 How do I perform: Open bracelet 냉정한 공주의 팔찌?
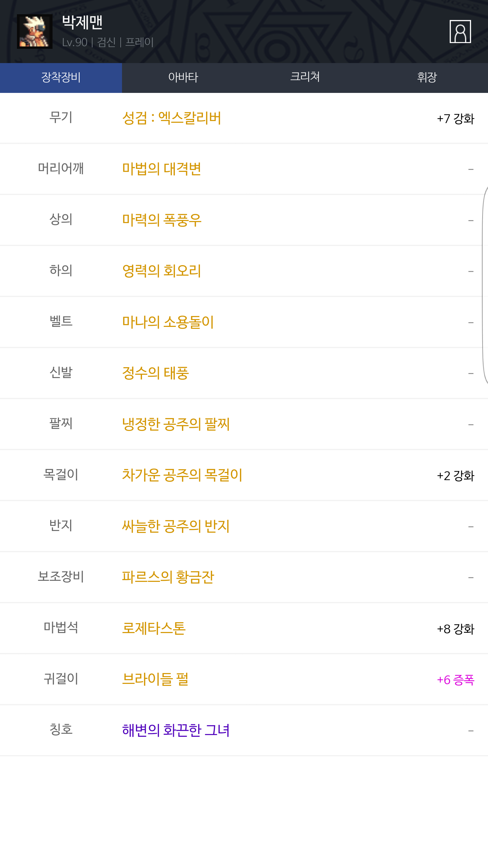176,424
